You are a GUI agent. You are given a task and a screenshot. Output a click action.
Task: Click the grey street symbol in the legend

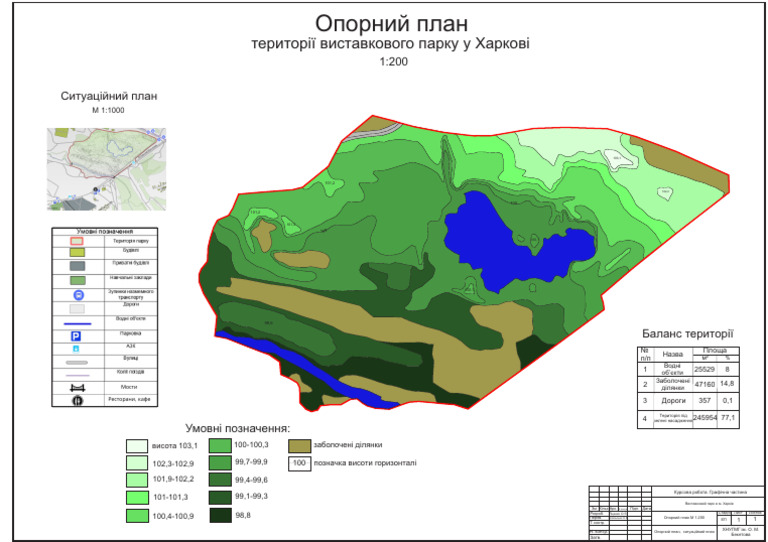pos(77,363)
